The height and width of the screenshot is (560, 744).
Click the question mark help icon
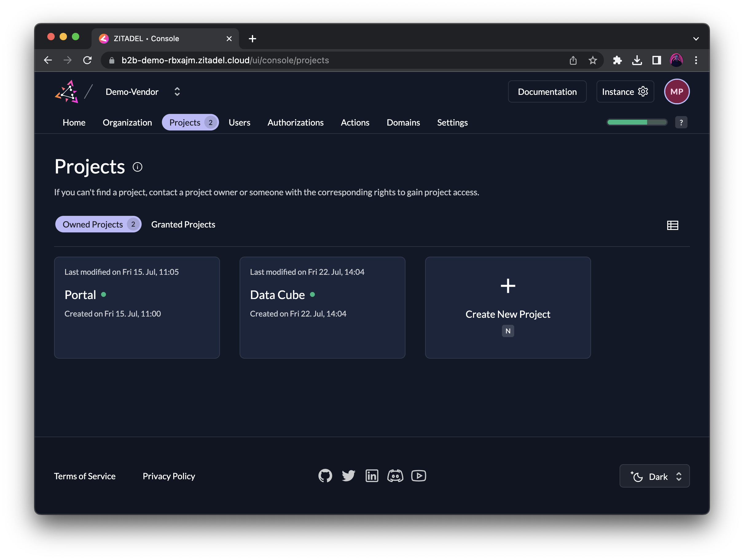681,122
